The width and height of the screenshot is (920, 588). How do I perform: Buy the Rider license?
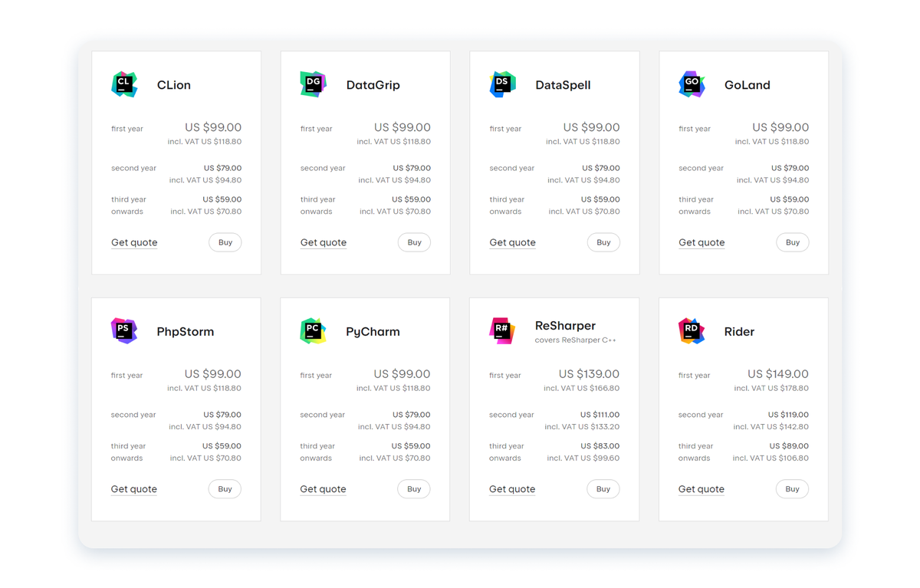(792, 489)
